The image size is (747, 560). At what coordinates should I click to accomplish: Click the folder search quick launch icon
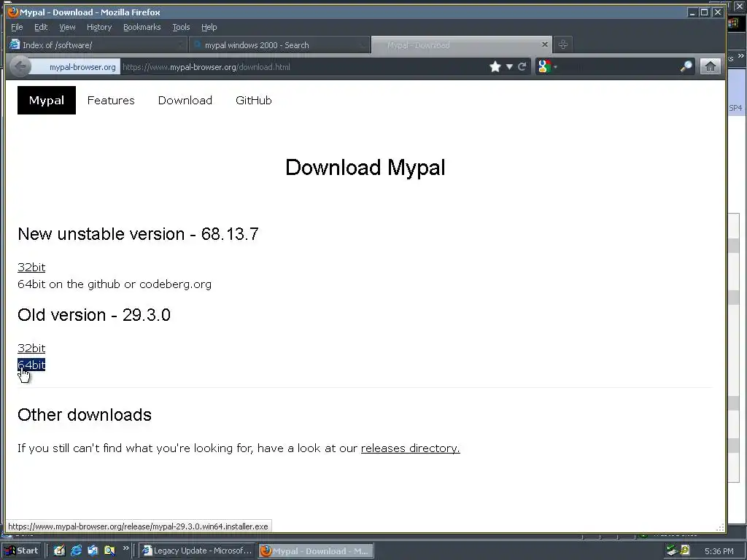(109, 551)
